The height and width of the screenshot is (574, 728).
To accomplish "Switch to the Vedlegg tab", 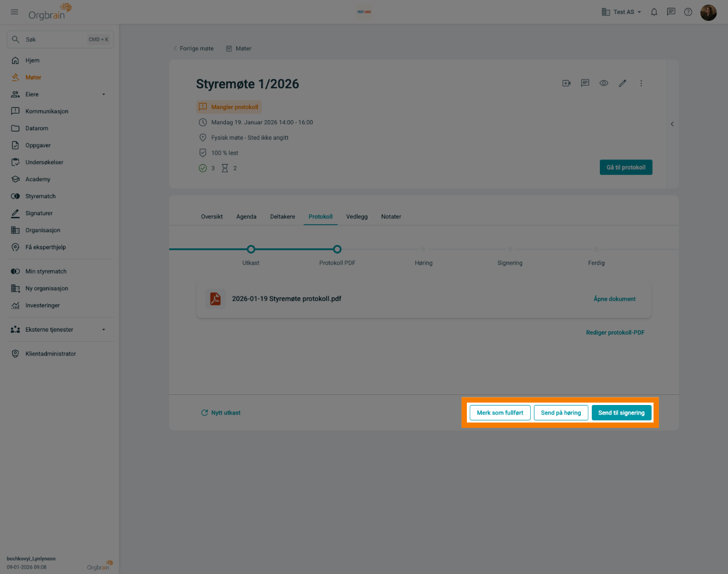I will tap(357, 217).
